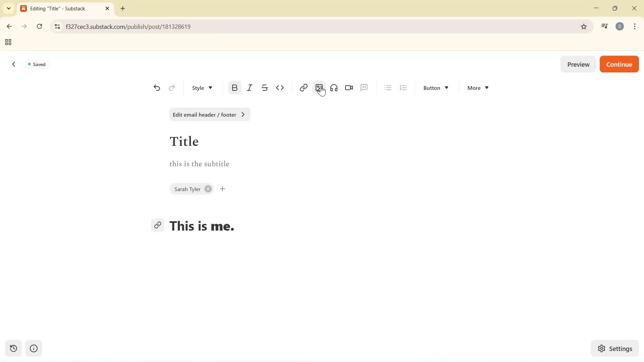
Task: Expand the More options menu
Action: [477, 87]
